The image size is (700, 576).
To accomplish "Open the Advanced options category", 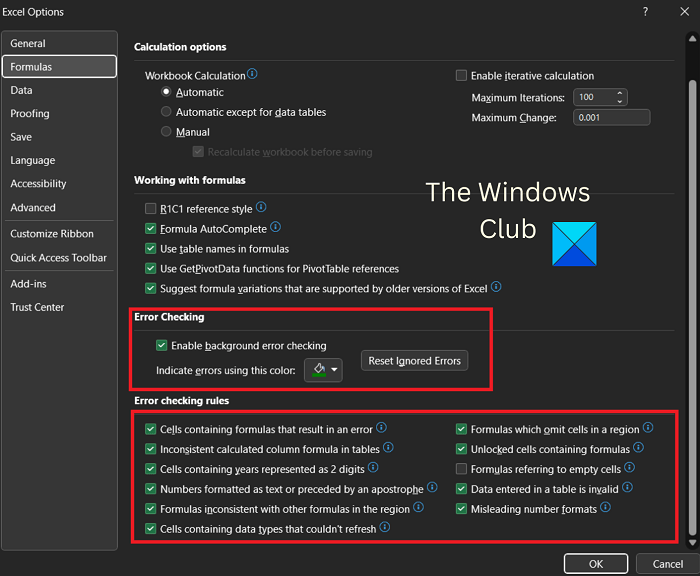I will (59, 208).
